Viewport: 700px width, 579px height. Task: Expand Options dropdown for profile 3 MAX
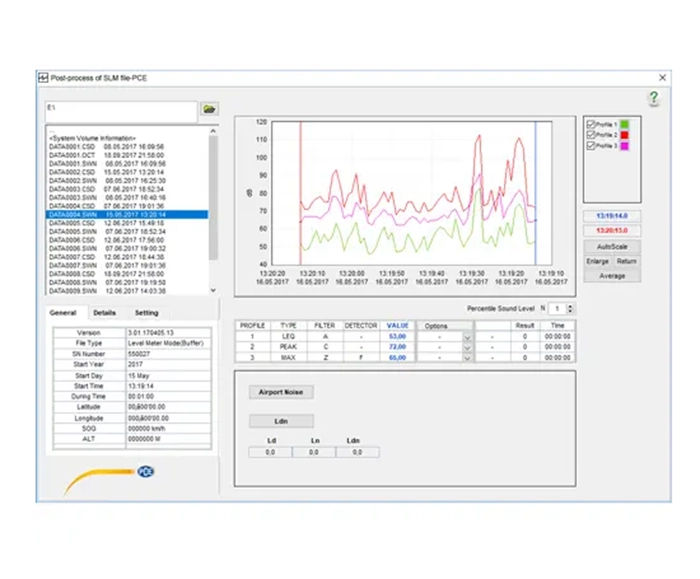[x=466, y=357]
